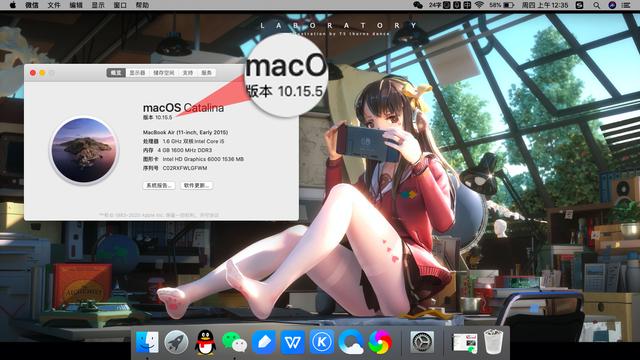Viewport: 640px width, 360px height.
Task: Click the 软件更新 button
Action: 196,185
